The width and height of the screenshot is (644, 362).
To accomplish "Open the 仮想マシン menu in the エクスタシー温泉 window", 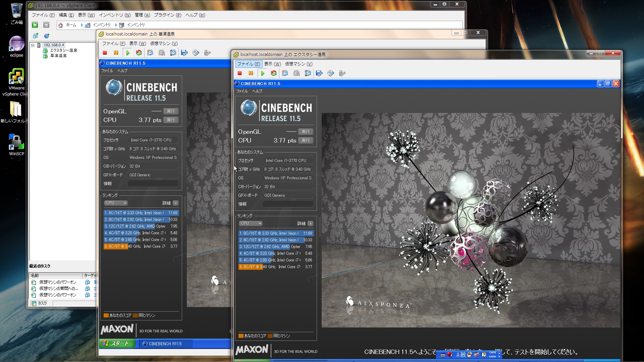I will click(299, 64).
